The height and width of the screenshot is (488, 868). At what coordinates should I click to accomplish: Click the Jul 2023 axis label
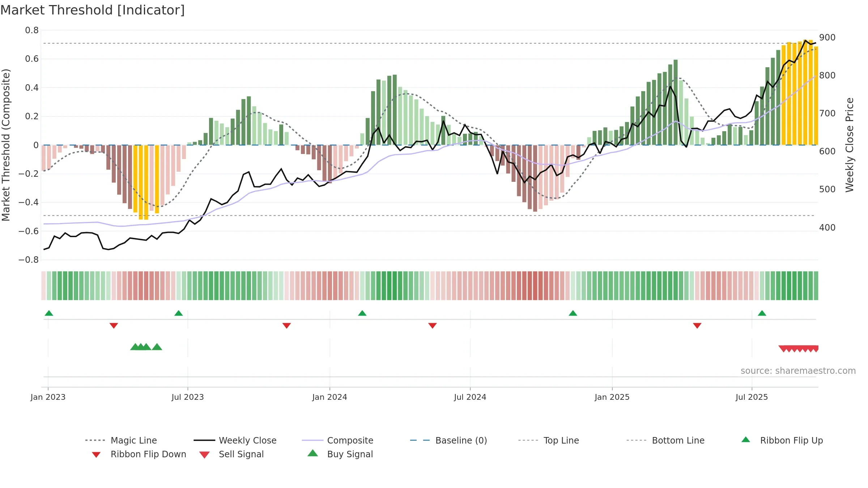[188, 397]
